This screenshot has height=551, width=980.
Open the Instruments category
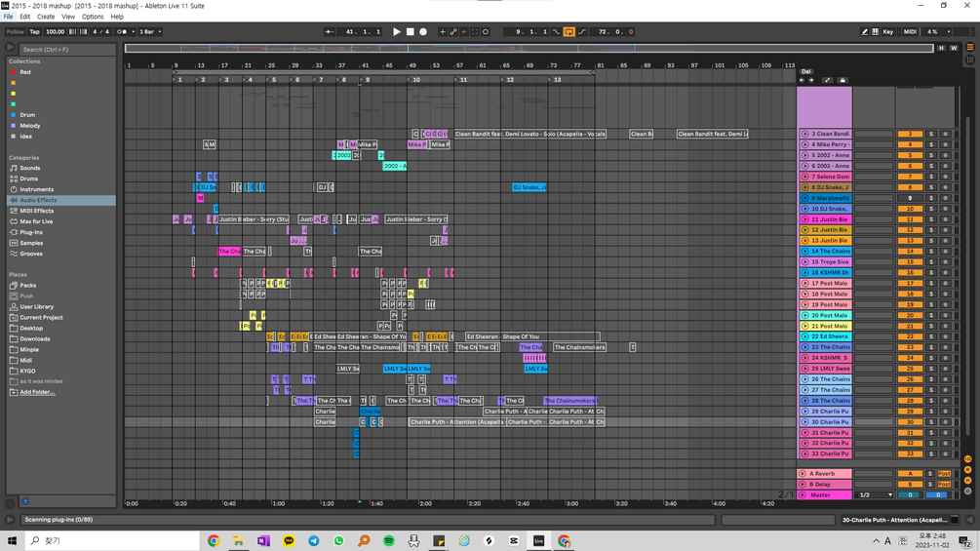point(36,189)
